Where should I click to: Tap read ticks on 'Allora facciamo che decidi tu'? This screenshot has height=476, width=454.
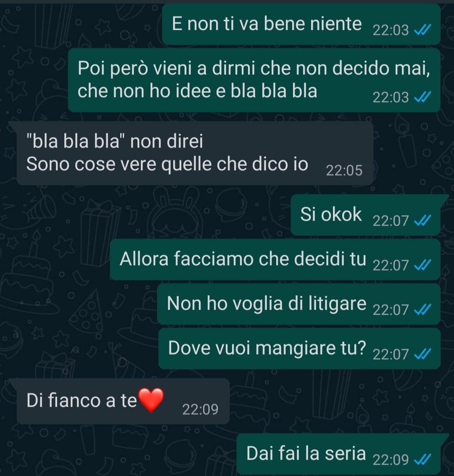[423, 266]
